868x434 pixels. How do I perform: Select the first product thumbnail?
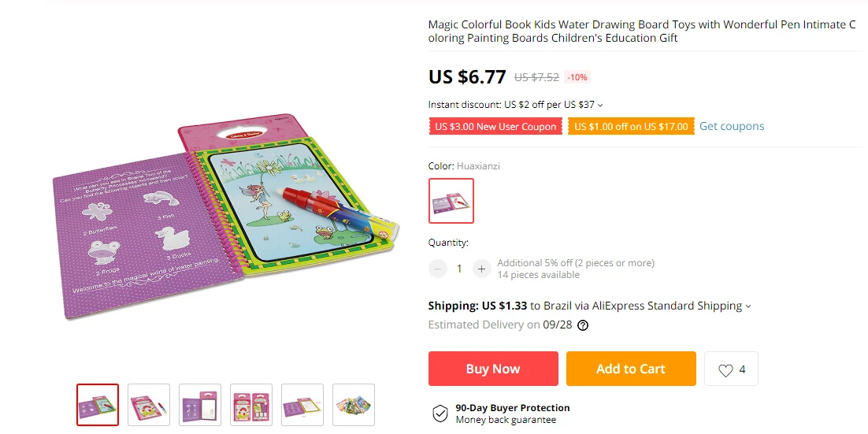click(98, 405)
